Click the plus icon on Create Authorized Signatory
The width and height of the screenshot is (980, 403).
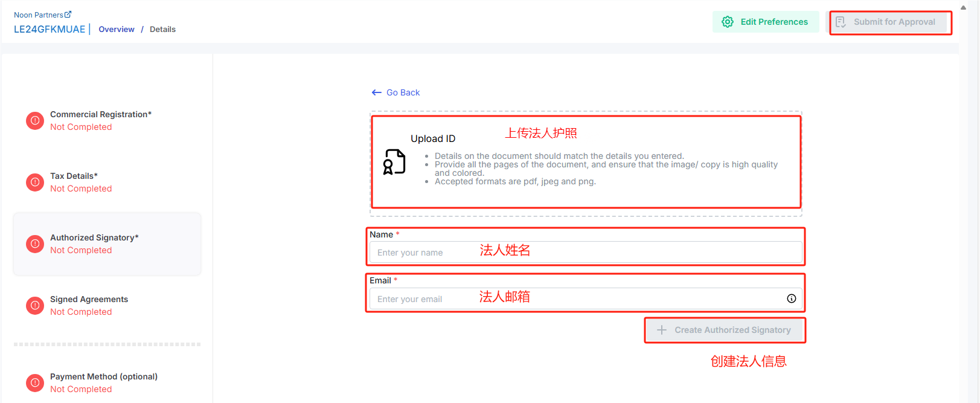tap(662, 330)
